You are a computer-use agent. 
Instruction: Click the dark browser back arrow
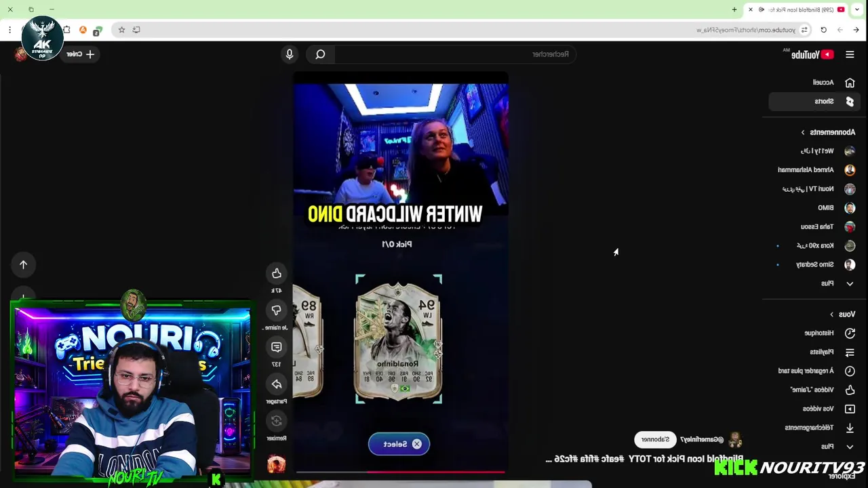[x=856, y=30]
